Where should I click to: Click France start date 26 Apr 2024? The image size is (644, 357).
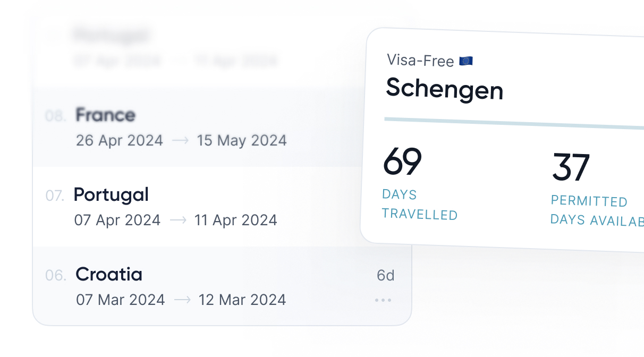[x=120, y=141]
